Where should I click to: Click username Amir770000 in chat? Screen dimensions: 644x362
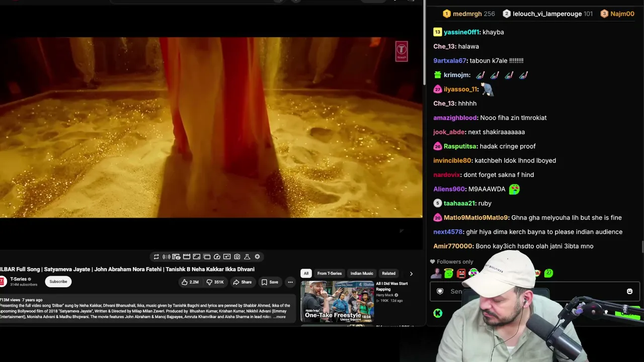[453, 246]
